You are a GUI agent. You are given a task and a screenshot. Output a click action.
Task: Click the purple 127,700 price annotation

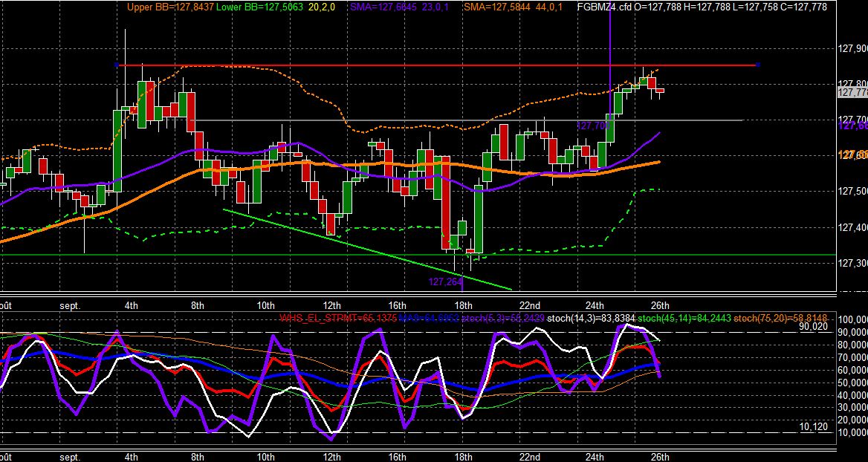(592, 126)
